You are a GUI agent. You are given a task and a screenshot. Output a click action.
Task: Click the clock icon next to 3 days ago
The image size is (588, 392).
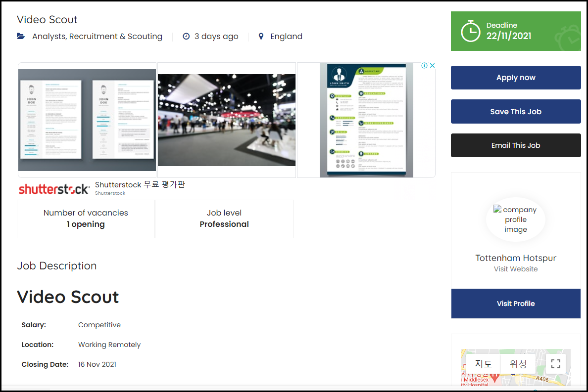[186, 37]
